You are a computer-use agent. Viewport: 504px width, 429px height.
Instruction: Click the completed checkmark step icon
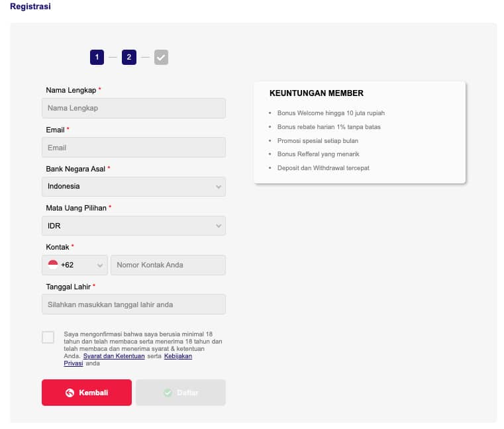[x=161, y=58]
